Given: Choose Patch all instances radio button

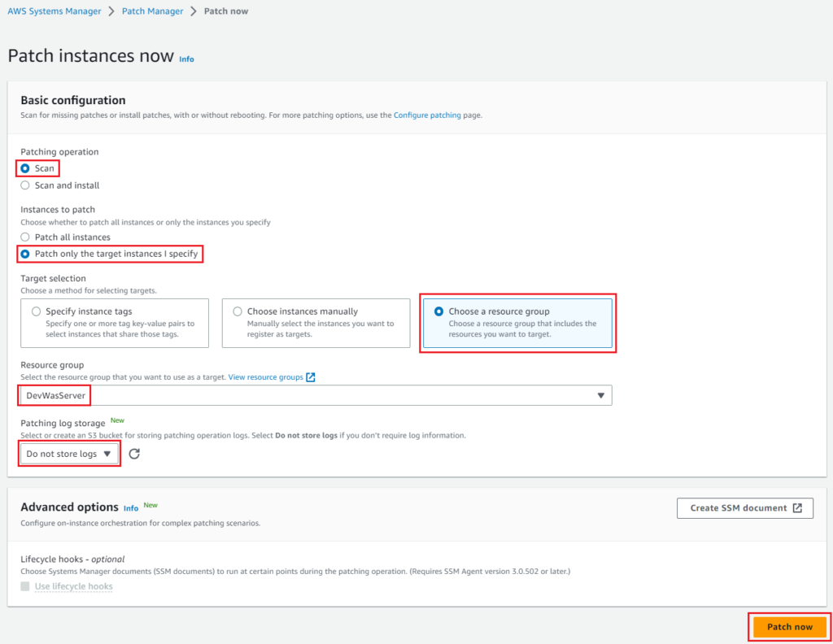Looking at the screenshot, I should [x=25, y=237].
